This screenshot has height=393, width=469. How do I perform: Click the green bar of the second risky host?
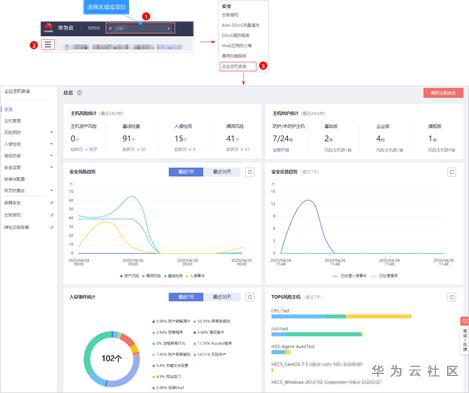(323, 334)
